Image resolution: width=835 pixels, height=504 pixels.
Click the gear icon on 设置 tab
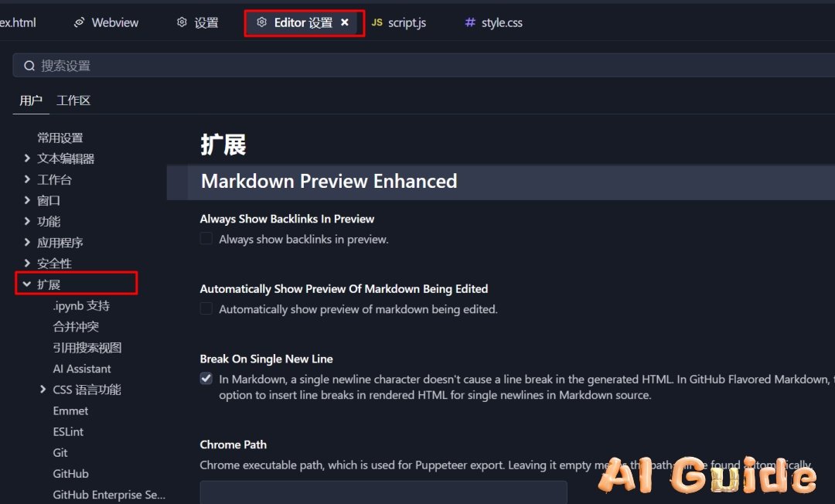182,22
